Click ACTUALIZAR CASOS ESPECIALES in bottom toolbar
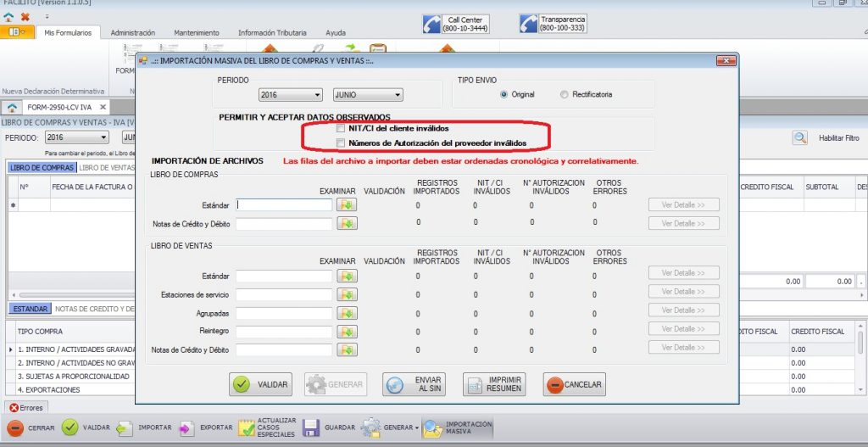Screen dimensions: 868x447 point(267,428)
